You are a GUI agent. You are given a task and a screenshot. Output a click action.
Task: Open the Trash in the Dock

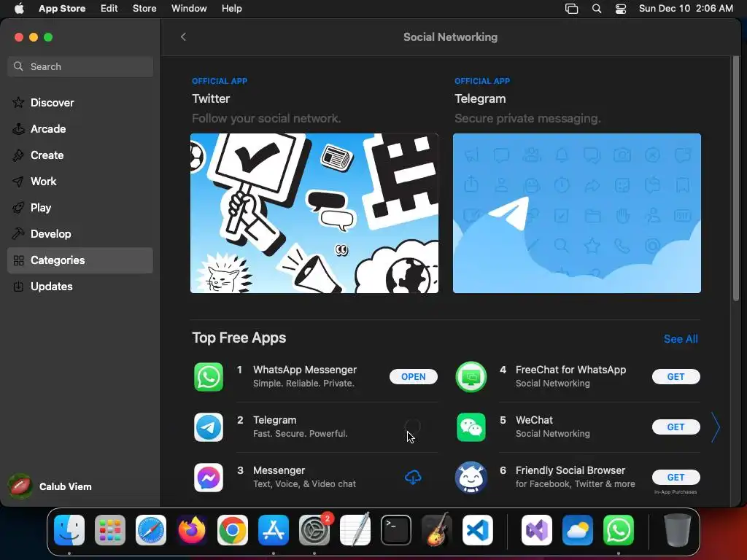point(678,530)
